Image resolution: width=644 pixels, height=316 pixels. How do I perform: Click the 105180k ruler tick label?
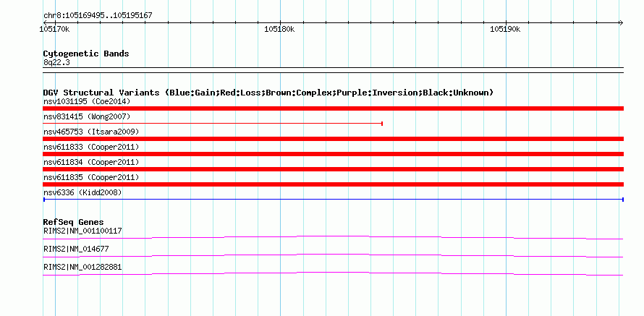pyautogui.click(x=279, y=29)
